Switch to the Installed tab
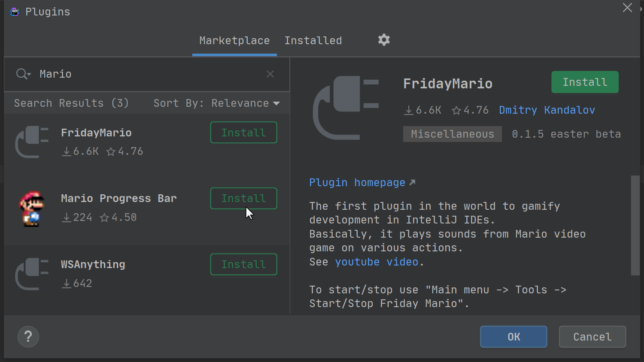 pos(313,40)
